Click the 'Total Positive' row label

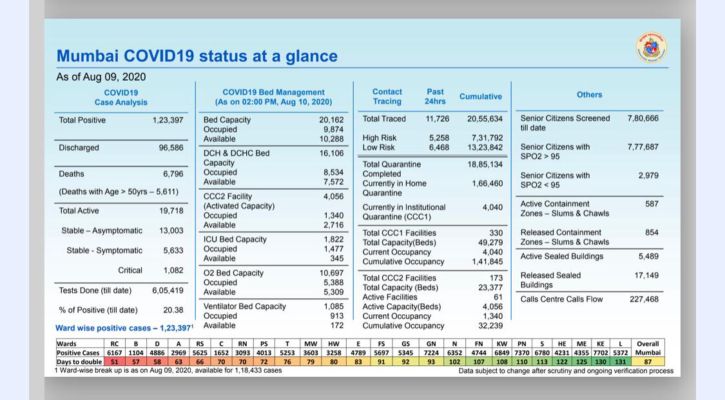click(x=82, y=119)
